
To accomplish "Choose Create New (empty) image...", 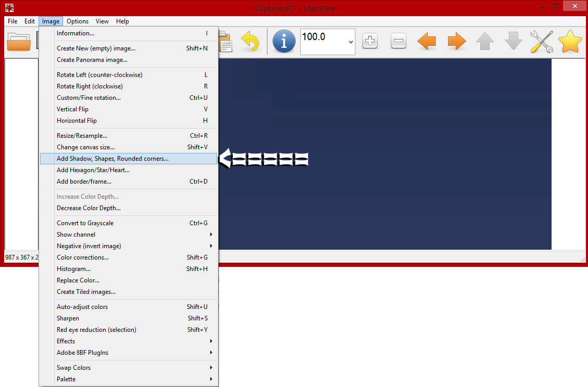I will point(129,48).
